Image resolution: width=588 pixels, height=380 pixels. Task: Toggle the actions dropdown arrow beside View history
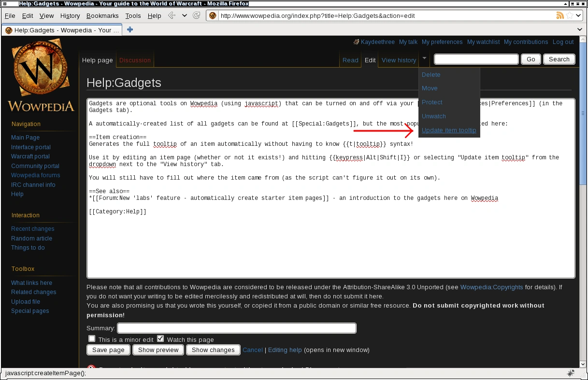424,58
